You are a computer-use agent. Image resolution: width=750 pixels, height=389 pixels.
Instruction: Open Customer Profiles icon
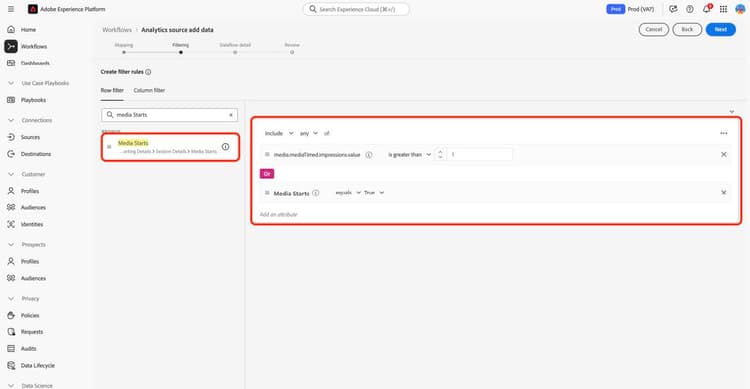point(11,191)
